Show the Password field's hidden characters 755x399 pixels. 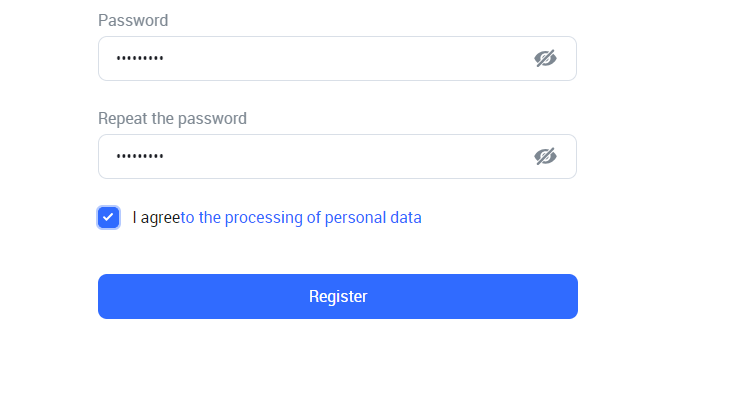click(x=545, y=58)
